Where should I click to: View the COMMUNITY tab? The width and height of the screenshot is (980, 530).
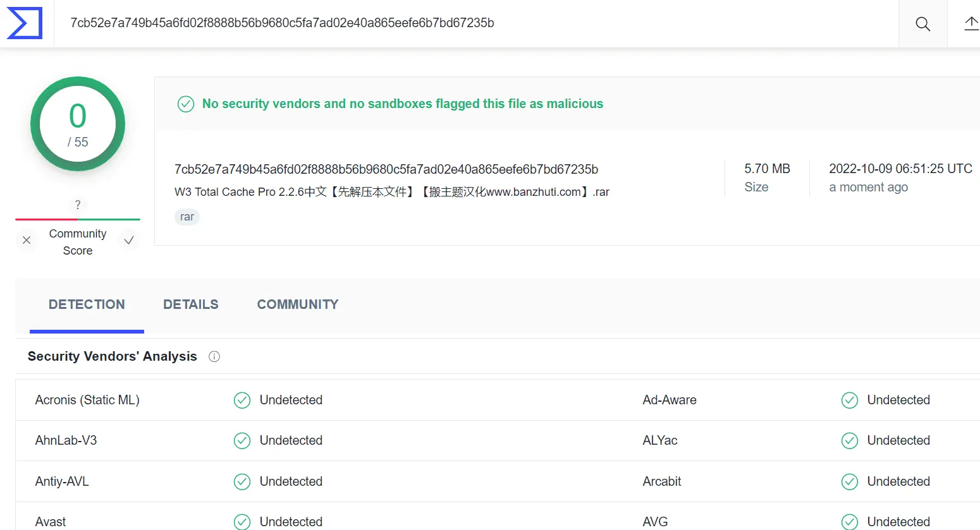(298, 304)
